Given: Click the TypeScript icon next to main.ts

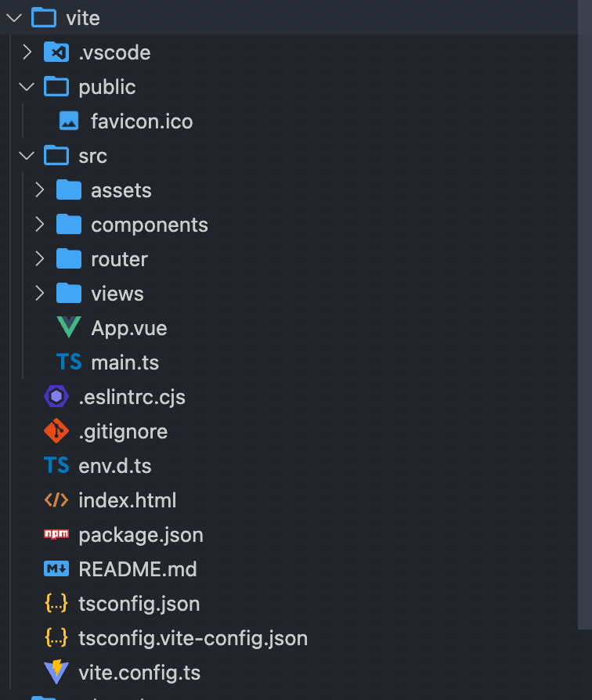Looking at the screenshot, I should click(x=69, y=362).
